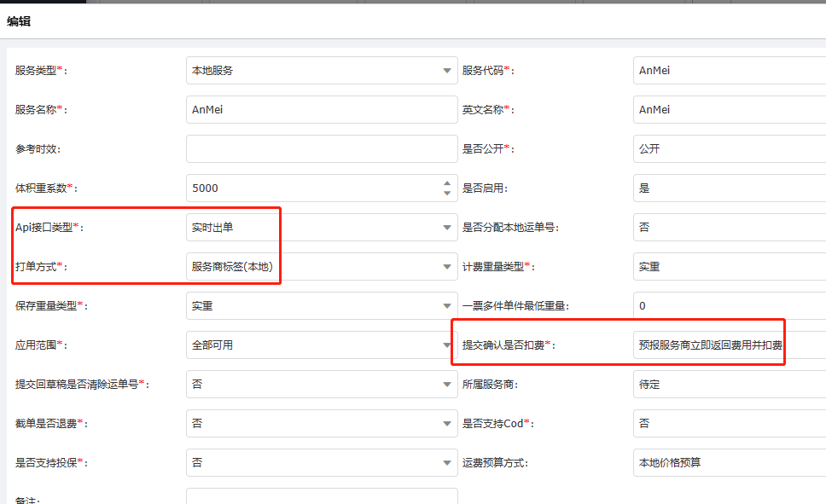826x504 pixels.
Task: Click the 参考时效 text field
Action: (322, 149)
